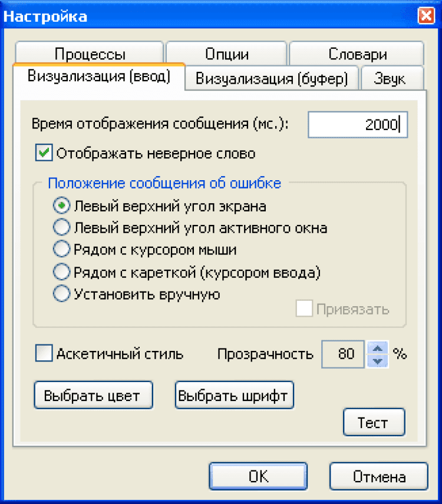Viewport: 442px width, 504px height.
Task: Uncheck Отображать неверное слово checkbox
Action: [x=44, y=154]
